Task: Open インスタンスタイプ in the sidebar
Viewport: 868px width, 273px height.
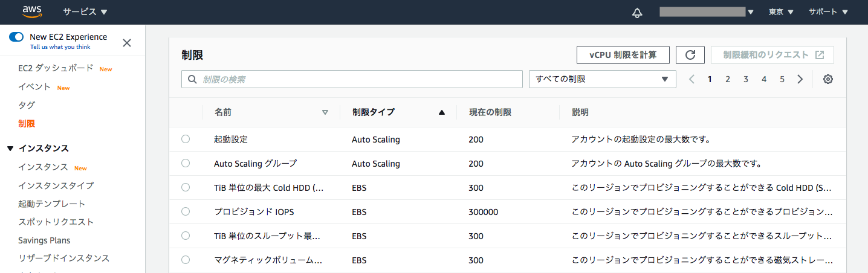Action: 56,185
